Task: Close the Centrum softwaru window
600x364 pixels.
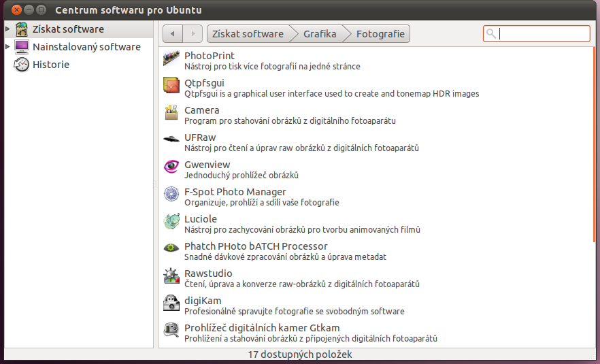Action: [16, 10]
